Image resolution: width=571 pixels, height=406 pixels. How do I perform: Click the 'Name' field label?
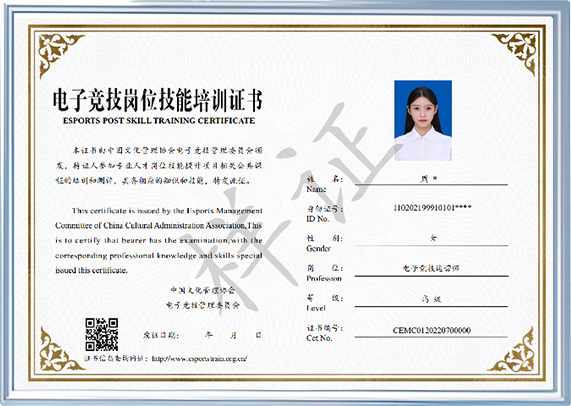(x=316, y=189)
